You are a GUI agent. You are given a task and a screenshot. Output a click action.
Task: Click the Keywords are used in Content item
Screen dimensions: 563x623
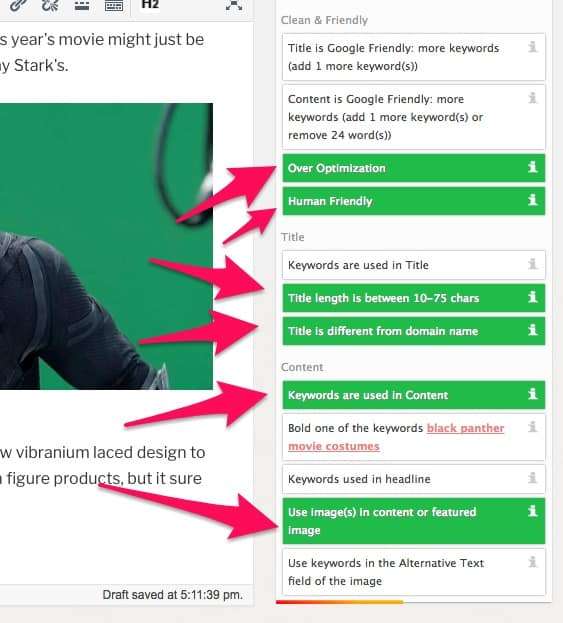click(414, 395)
